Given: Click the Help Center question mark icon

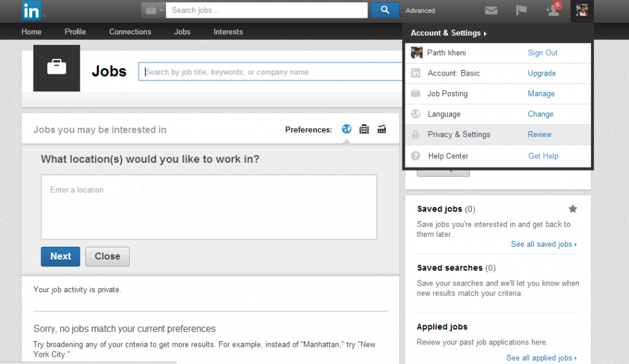Looking at the screenshot, I should pos(416,156).
